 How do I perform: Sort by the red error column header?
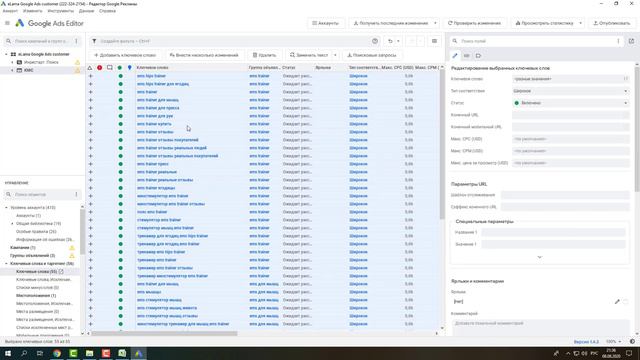tap(100, 68)
